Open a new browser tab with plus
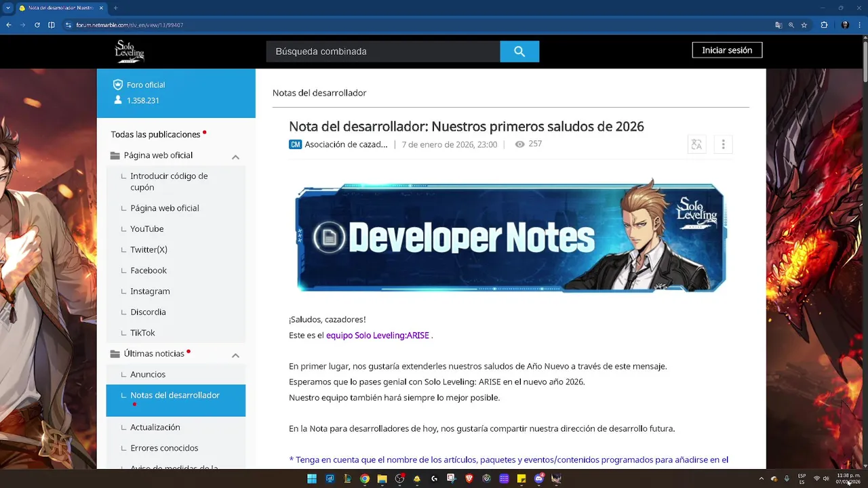Screen dimensions: 868x488 tap(115, 8)
